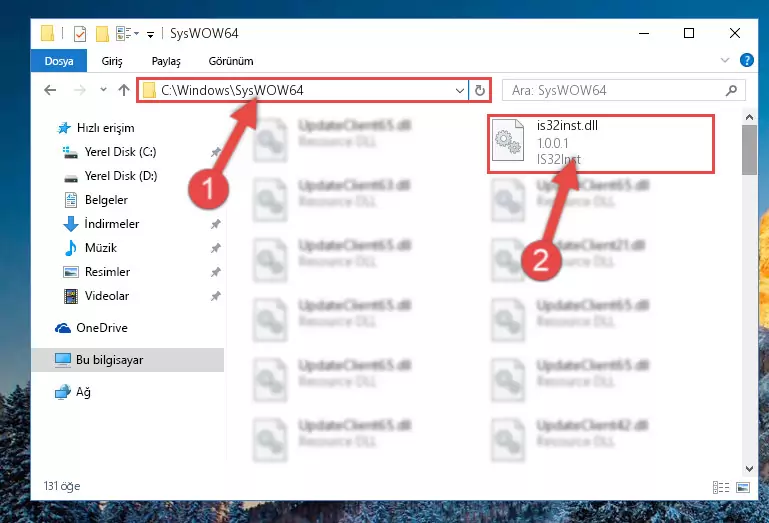The height and width of the screenshot is (523, 769).
Task: Open the Paylaş ribbon tab
Action: point(166,61)
